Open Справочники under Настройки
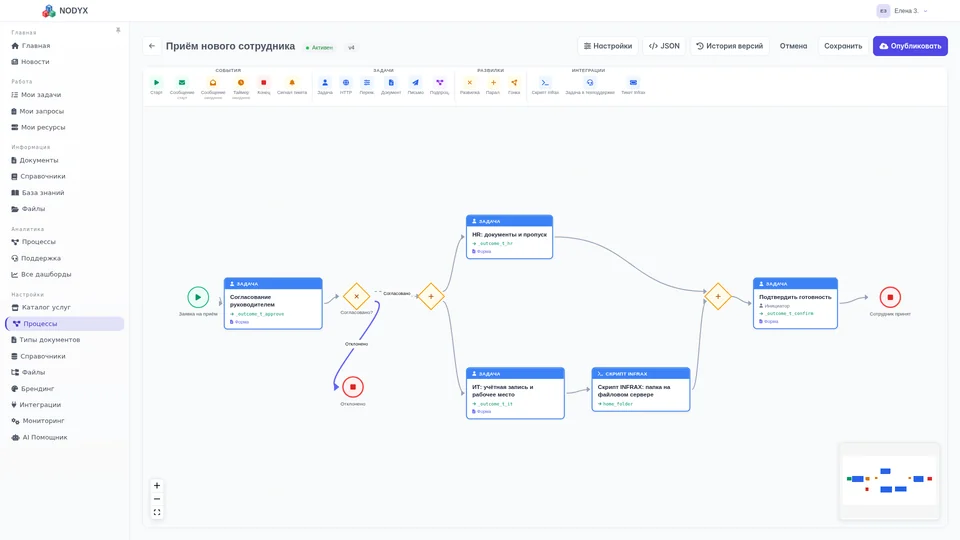Screen dimensions: 960x540 click(x=64, y=356)
